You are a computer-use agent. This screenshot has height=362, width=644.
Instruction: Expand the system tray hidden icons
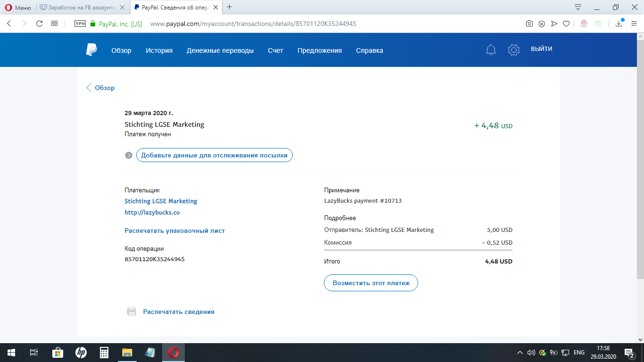click(x=520, y=353)
